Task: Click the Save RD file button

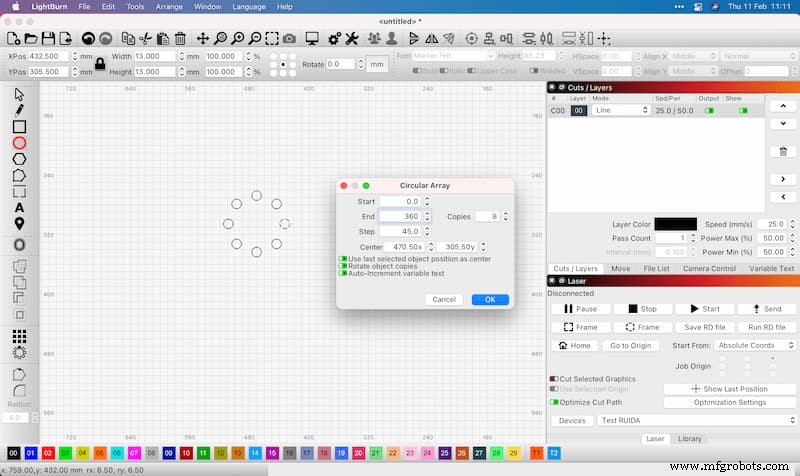Action: (705, 327)
